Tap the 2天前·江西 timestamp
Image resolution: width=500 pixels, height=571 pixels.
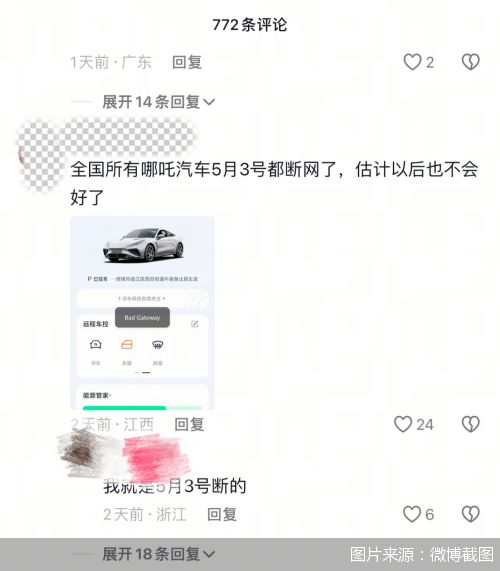[x=112, y=425]
